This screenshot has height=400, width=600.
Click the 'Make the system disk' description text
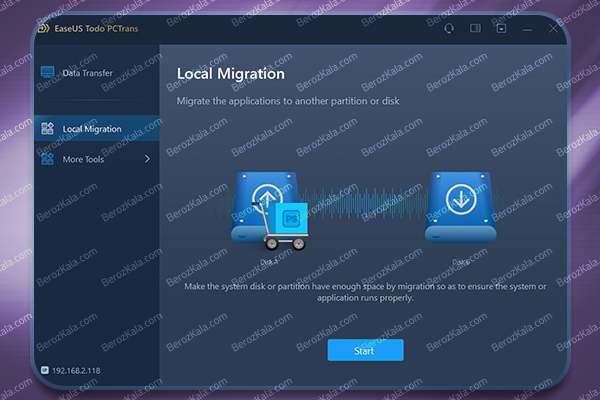[x=365, y=292]
